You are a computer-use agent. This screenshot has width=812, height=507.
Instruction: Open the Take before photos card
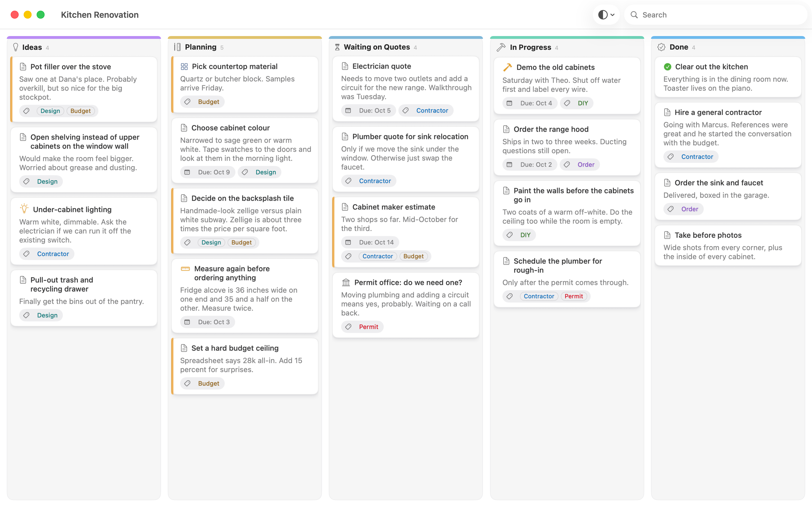728,245
